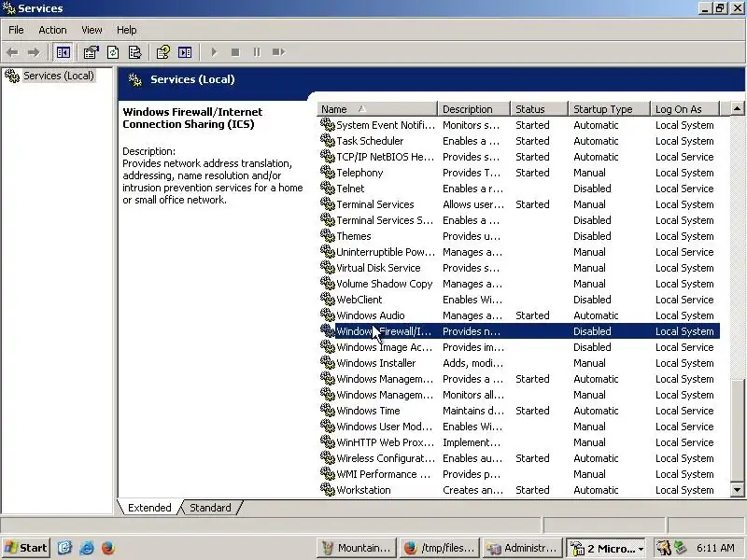
Task: Select the highlighted Windows Firewall/ICS row
Action: (x=519, y=331)
